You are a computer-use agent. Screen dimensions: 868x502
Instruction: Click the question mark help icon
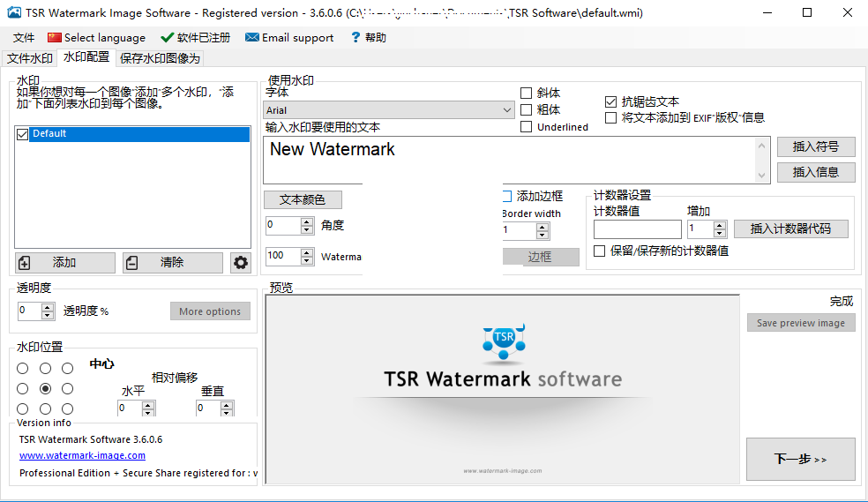point(355,38)
